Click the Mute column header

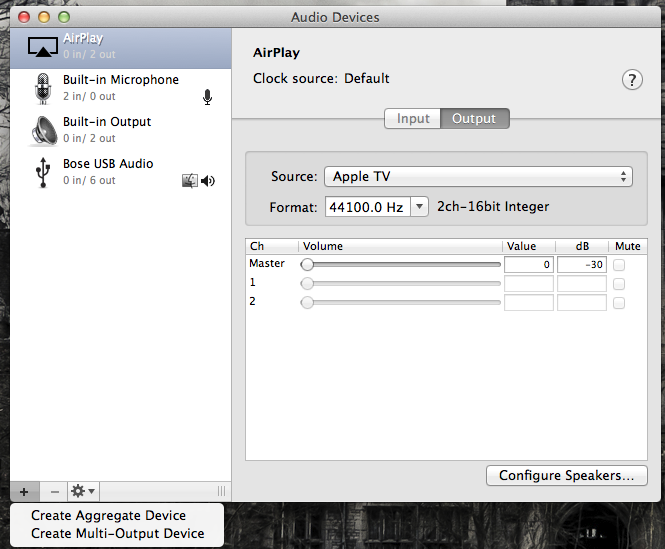628,246
